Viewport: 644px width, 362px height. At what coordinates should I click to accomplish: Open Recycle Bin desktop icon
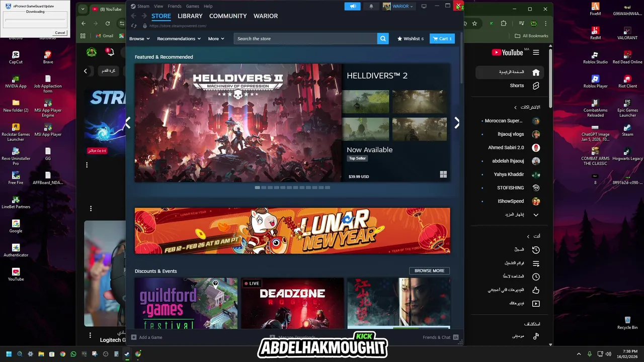[627, 322]
